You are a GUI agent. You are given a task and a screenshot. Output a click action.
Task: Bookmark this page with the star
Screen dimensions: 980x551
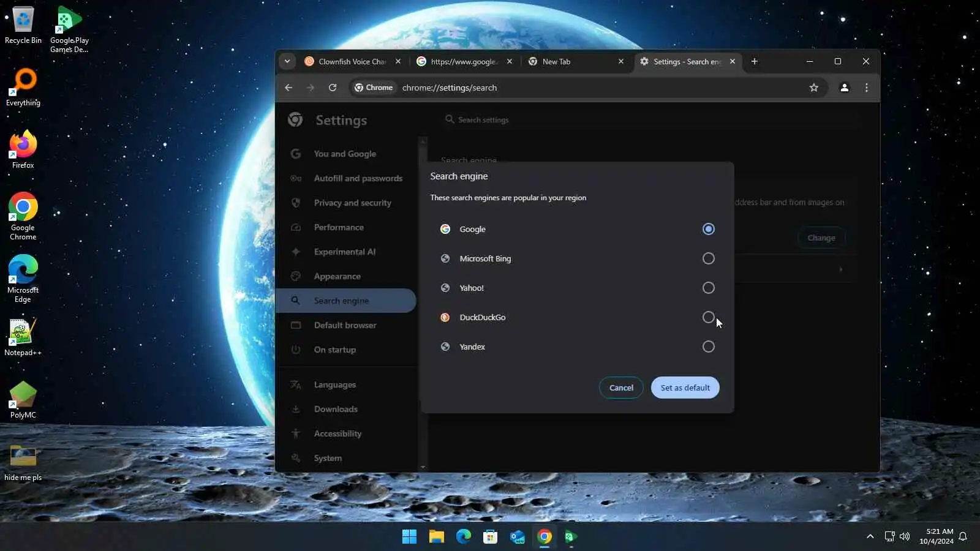pos(814,88)
